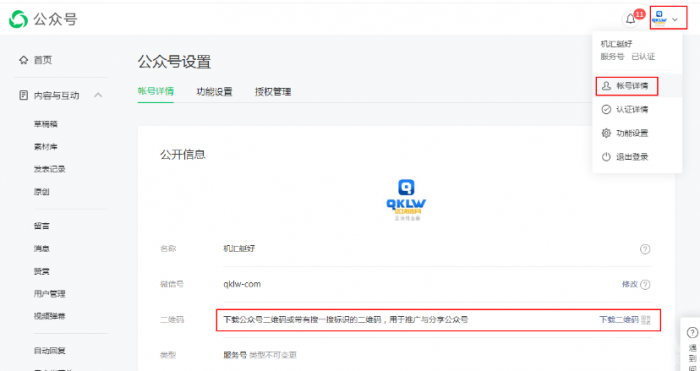Open 发表记录 in the sidebar

tap(50, 169)
